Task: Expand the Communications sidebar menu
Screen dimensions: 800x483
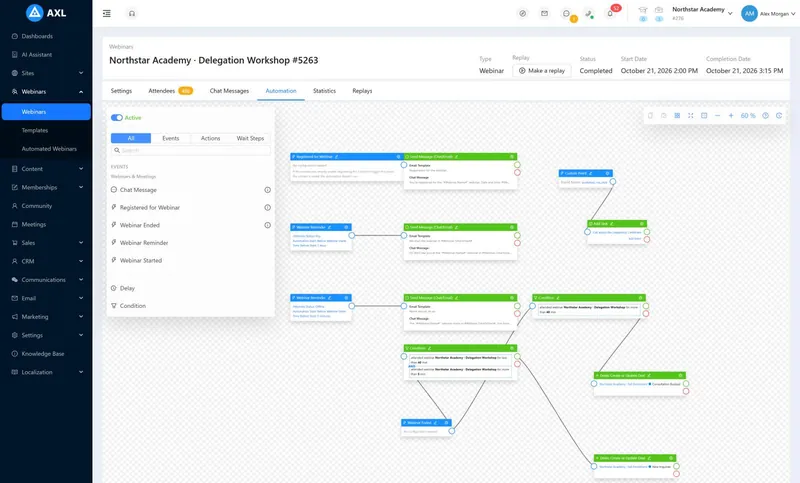Action: (81, 279)
